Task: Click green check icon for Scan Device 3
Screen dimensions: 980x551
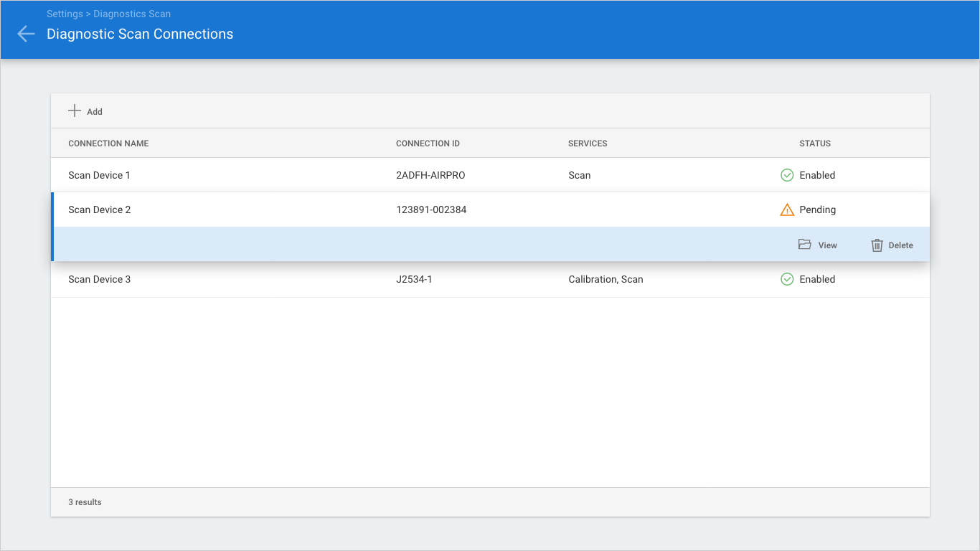Action: click(787, 279)
